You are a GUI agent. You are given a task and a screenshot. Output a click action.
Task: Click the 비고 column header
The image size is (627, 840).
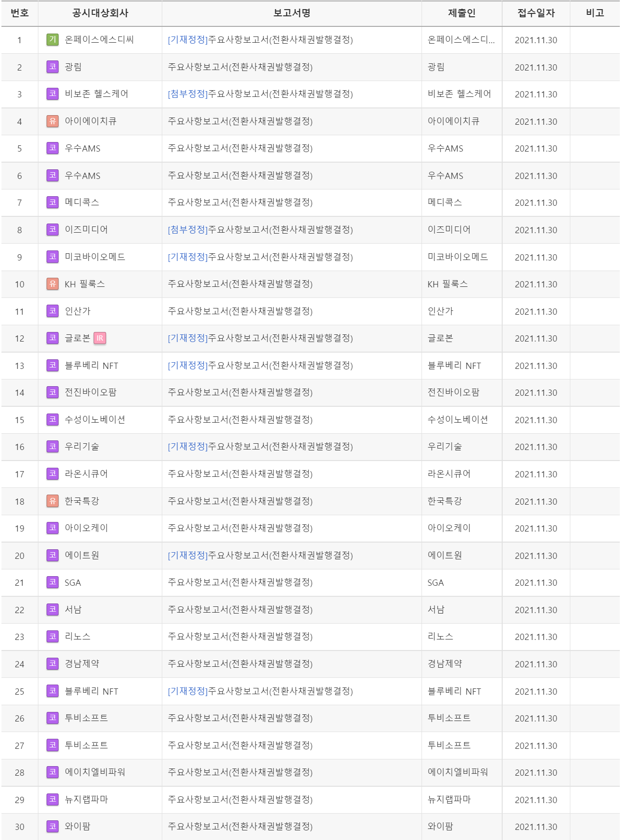[595, 13]
